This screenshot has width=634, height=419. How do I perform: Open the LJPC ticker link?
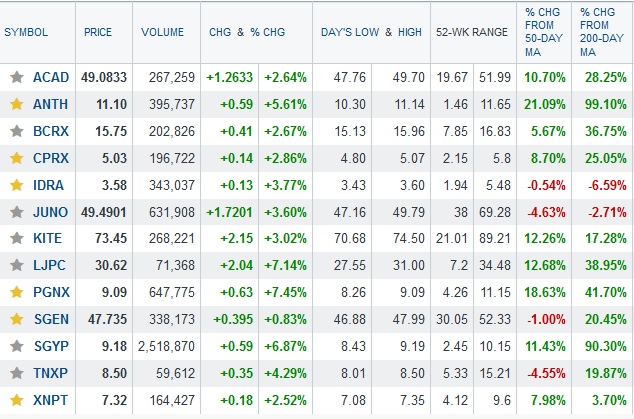click(49, 265)
